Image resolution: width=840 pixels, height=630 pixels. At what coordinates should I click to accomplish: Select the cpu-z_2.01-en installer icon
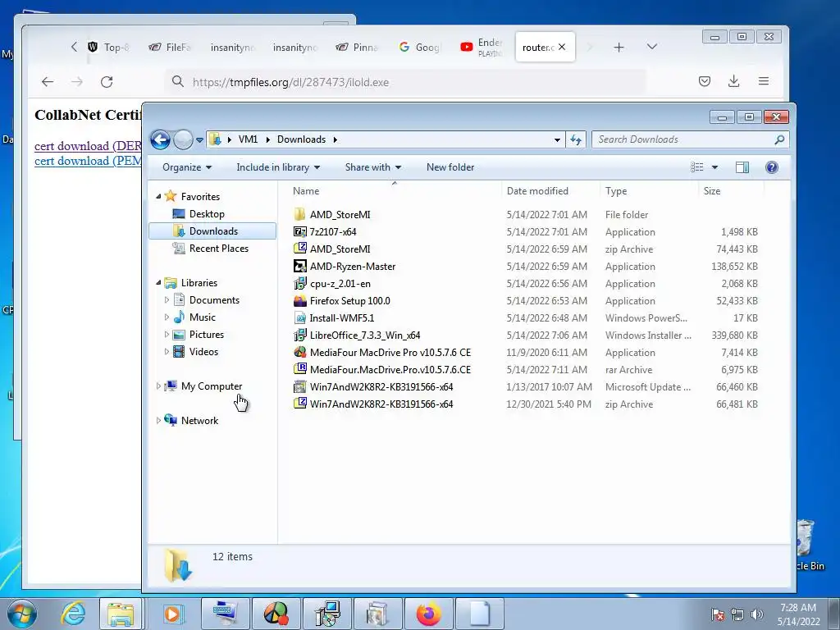(300, 283)
